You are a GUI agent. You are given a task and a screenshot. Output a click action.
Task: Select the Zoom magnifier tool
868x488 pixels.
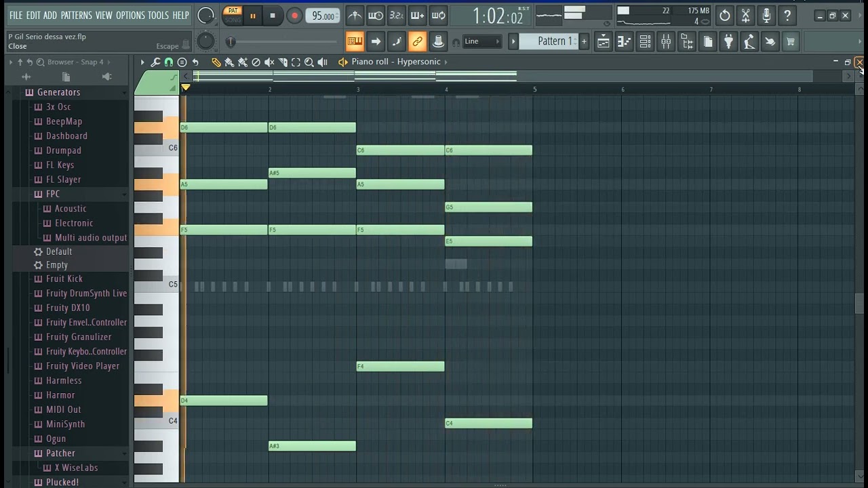[309, 62]
